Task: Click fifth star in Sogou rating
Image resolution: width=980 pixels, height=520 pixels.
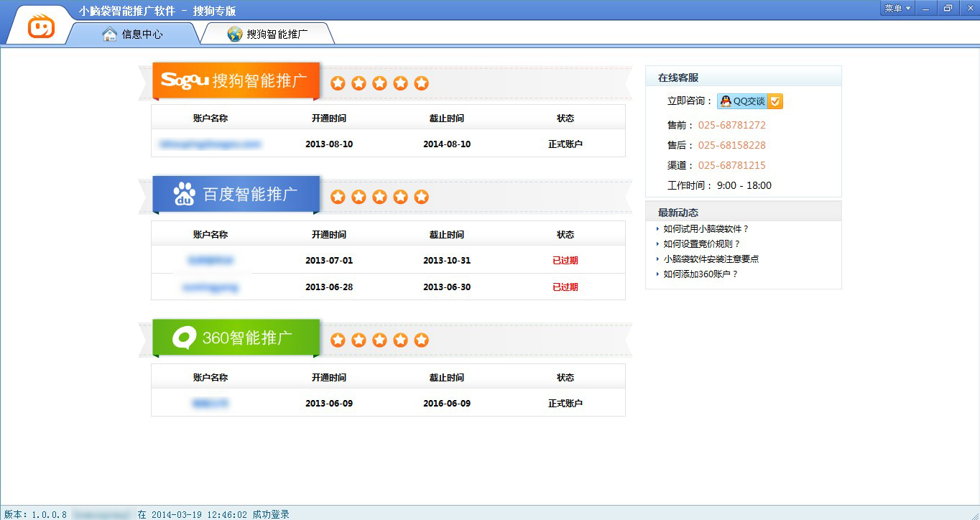Action: pos(422,83)
